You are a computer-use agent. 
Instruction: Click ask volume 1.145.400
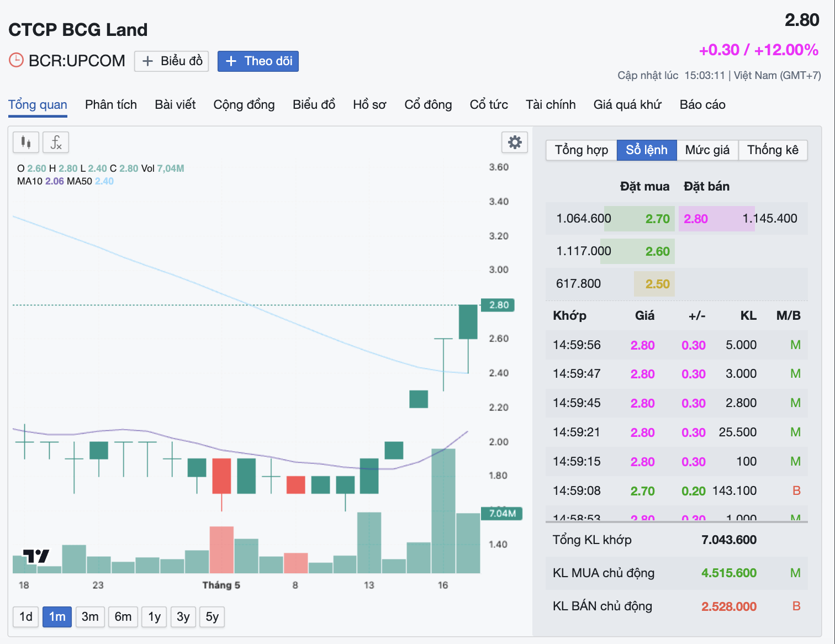(770, 219)
